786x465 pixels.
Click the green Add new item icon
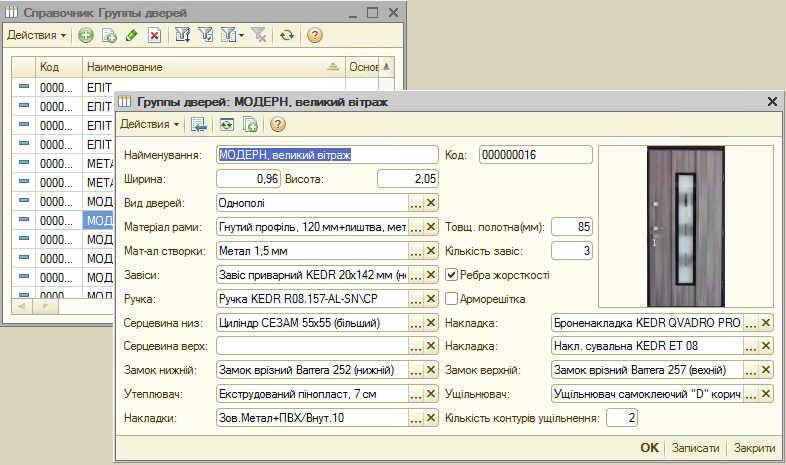[86, 35]
